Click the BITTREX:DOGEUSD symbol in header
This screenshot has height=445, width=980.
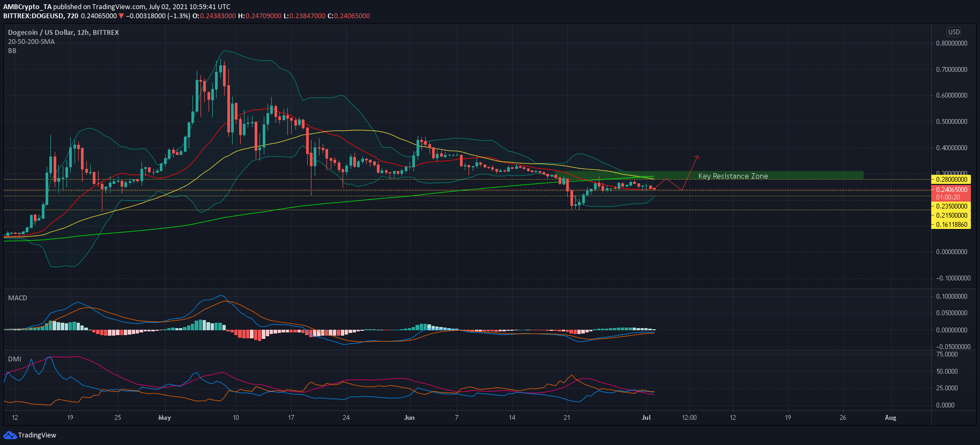[x=33, y=16]
